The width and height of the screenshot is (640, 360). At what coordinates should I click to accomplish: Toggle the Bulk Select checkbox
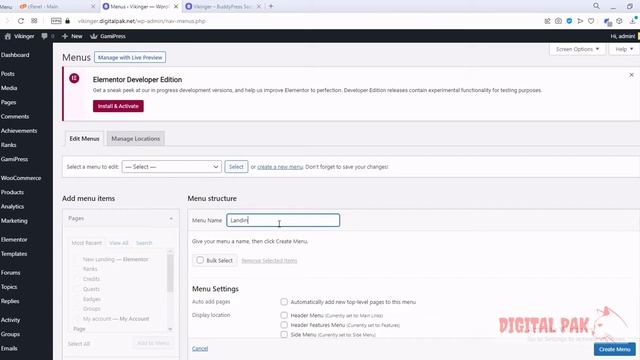tap(200, 260)
